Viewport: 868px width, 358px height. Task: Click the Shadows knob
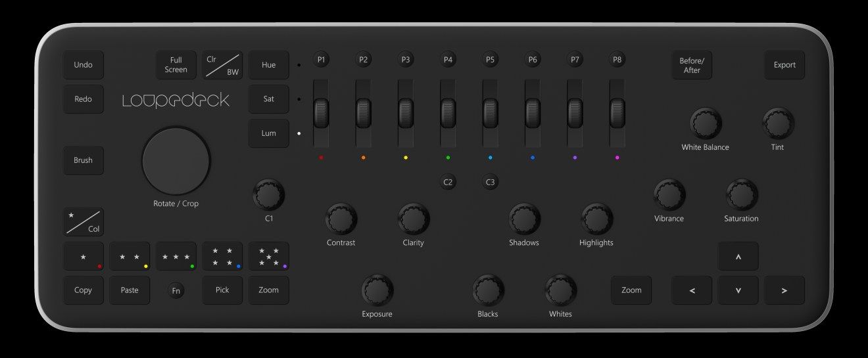[524, 219]
